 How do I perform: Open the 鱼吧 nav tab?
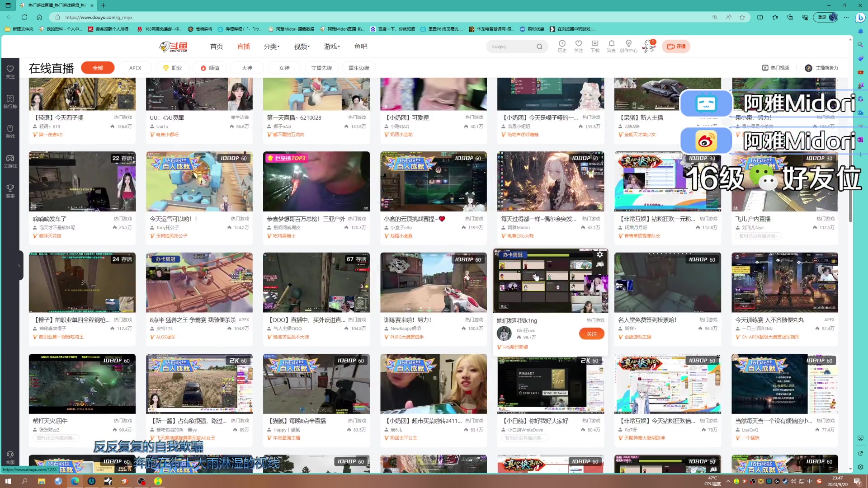tap(361, 47)
